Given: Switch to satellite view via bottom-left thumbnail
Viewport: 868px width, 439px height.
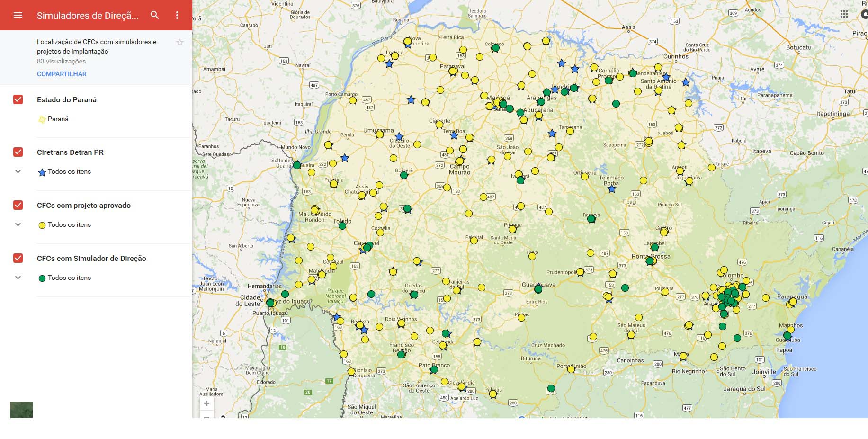Looking at the screenshot, I should (x=22, y=410).
